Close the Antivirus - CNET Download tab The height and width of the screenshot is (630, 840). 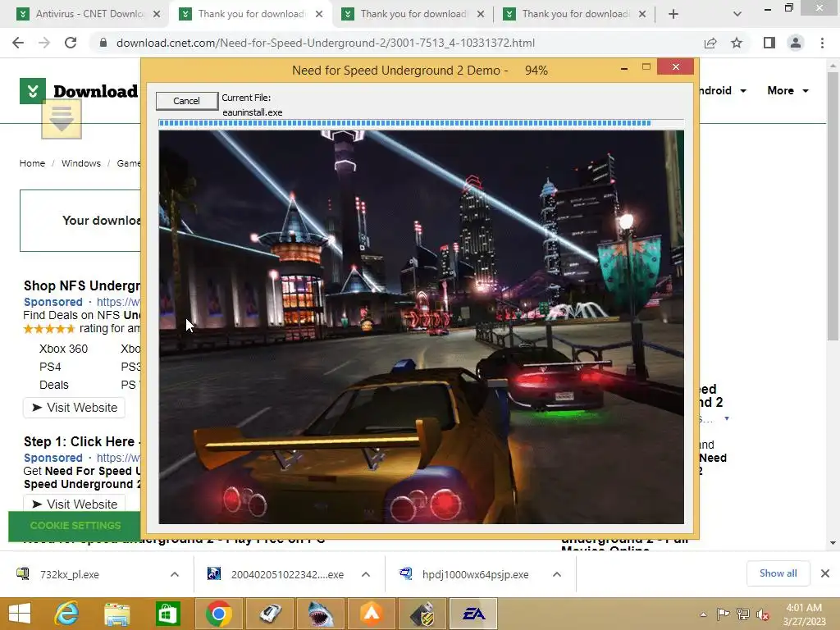tap(157, 14)
